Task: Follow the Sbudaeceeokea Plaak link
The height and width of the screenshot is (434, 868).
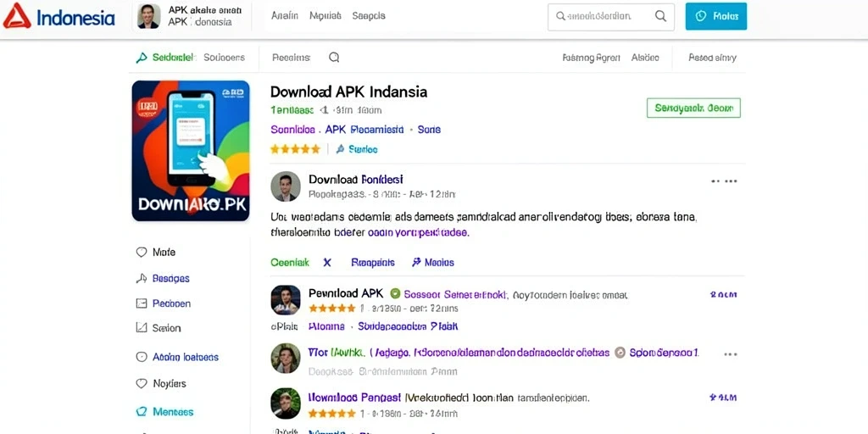Action: coord(408,326)
